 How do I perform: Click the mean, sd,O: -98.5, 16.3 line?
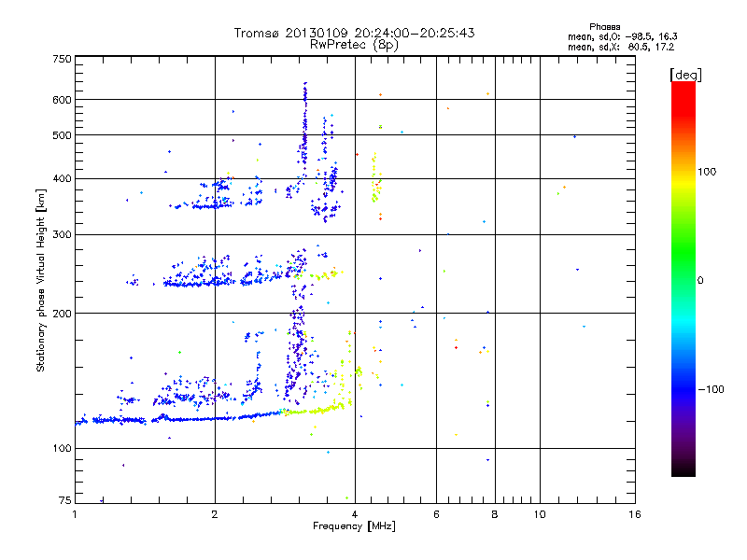[x=623, y=36]
